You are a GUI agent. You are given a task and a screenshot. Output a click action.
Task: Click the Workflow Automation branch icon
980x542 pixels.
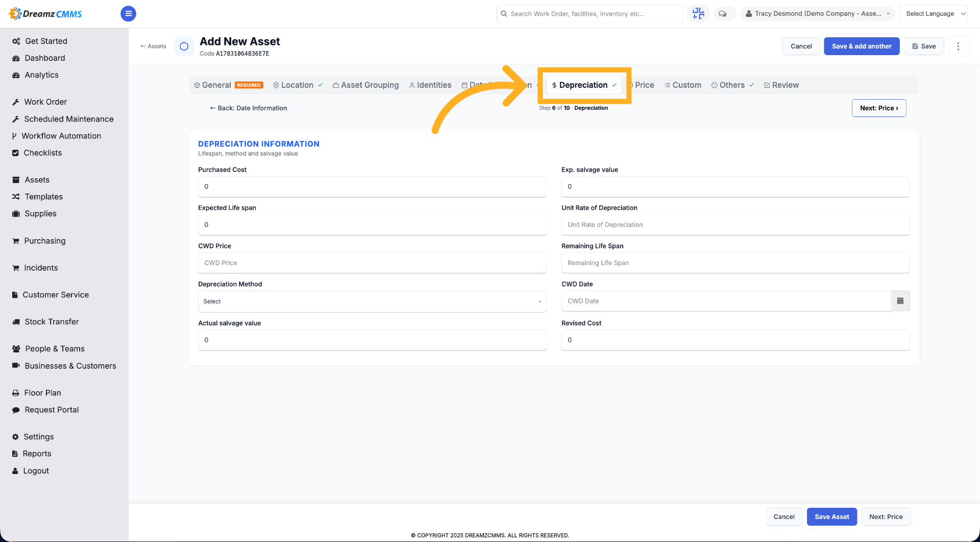tap(14, 136)
